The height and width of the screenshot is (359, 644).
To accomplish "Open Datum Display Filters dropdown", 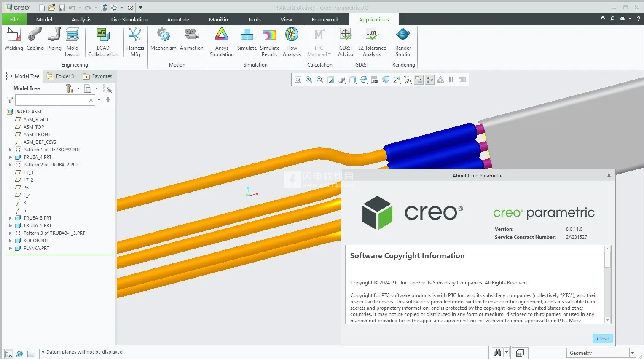I will point(408,80).
